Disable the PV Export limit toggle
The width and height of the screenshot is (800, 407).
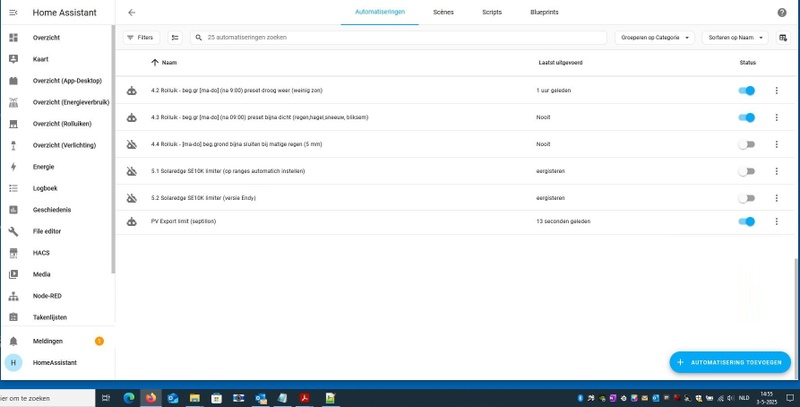746,222
